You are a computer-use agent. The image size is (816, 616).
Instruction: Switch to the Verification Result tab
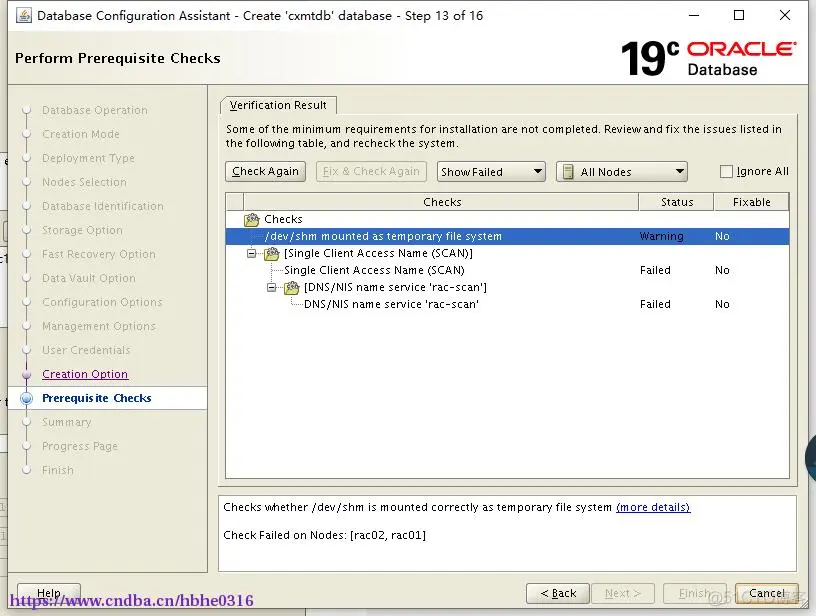click(x=278, y=105)
